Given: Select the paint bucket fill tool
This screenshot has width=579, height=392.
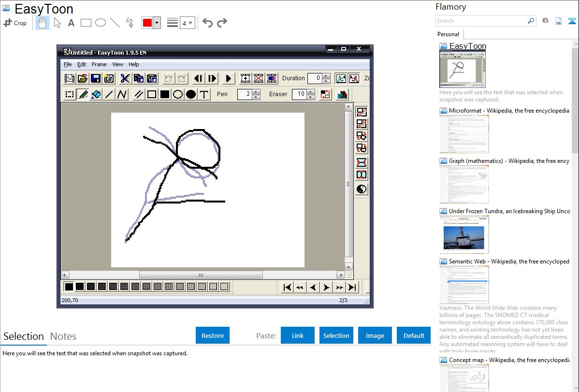Looking at the screenshot, I should [96, 94].
